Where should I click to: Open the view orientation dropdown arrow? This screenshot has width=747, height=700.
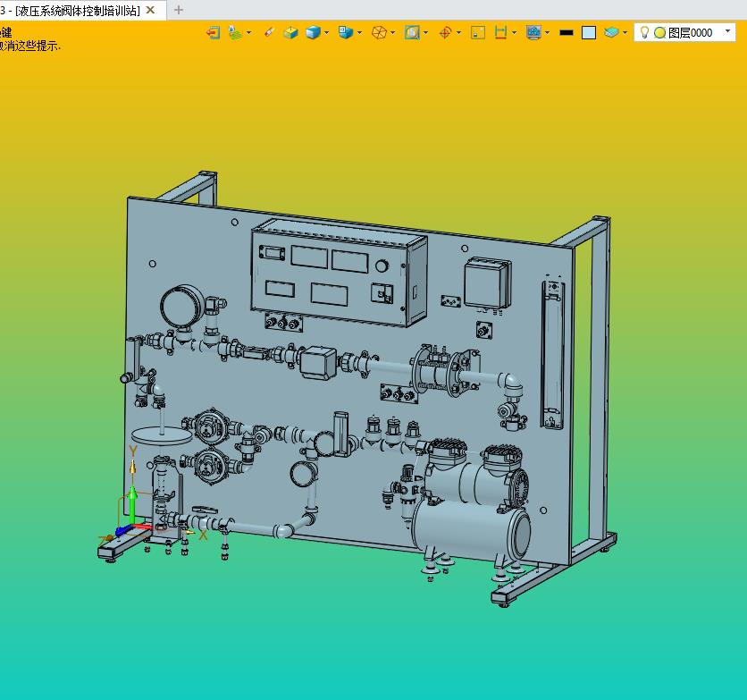(x=360, y=33)
